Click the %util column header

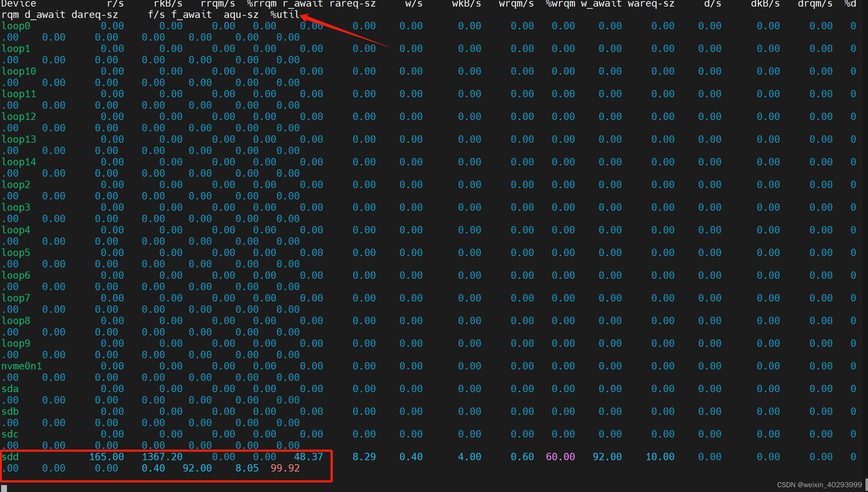[285, 15]
